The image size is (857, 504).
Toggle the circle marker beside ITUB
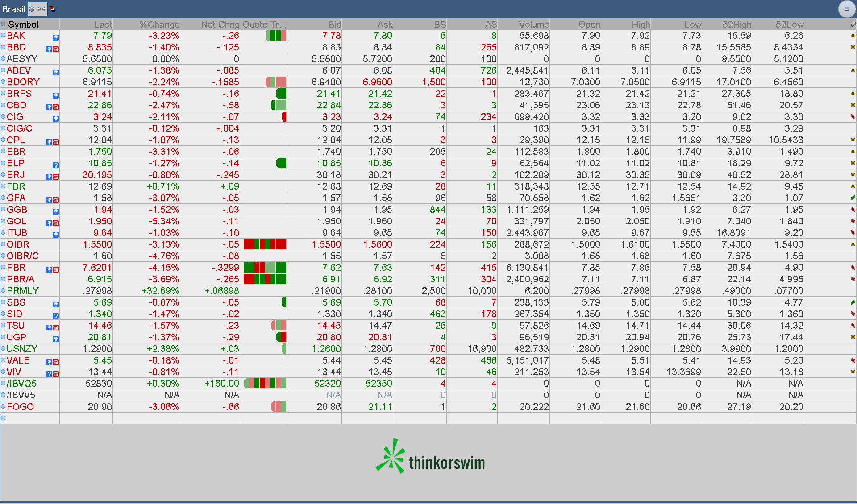point(3,233)
